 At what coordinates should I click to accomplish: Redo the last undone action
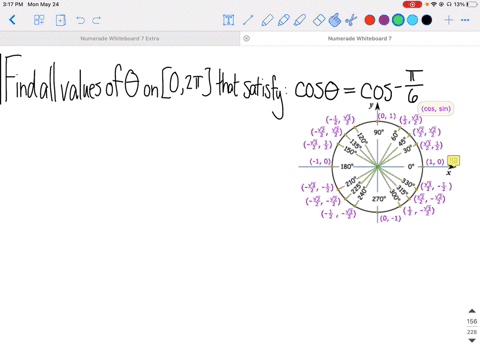pos(97,20)
